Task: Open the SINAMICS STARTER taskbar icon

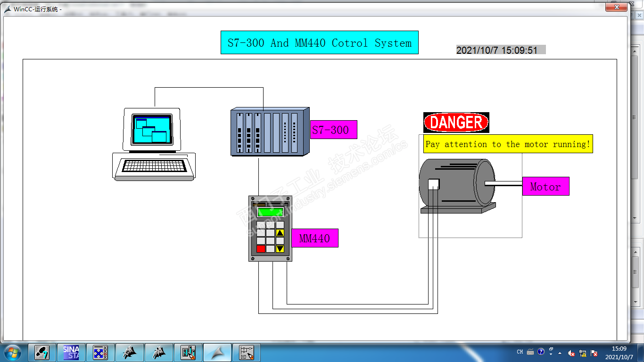Action: pos(71,353)
